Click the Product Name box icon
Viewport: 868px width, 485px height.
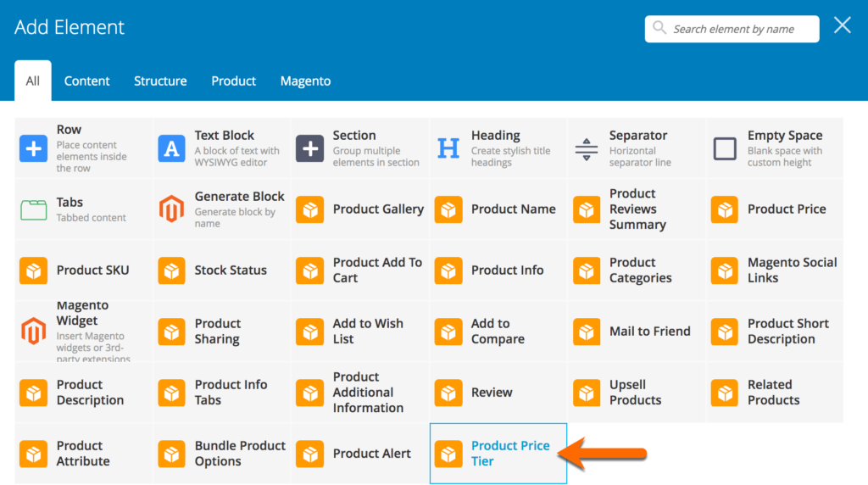tap(448, 209)
